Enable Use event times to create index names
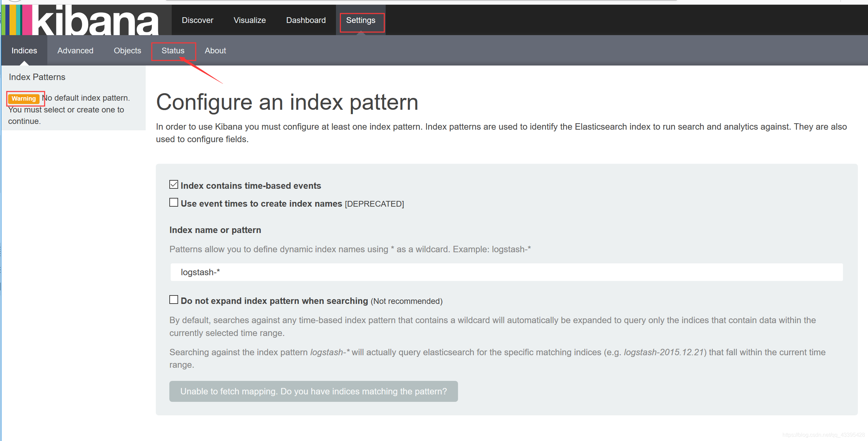This screenshot has width=868, height=441. point(174,202)
